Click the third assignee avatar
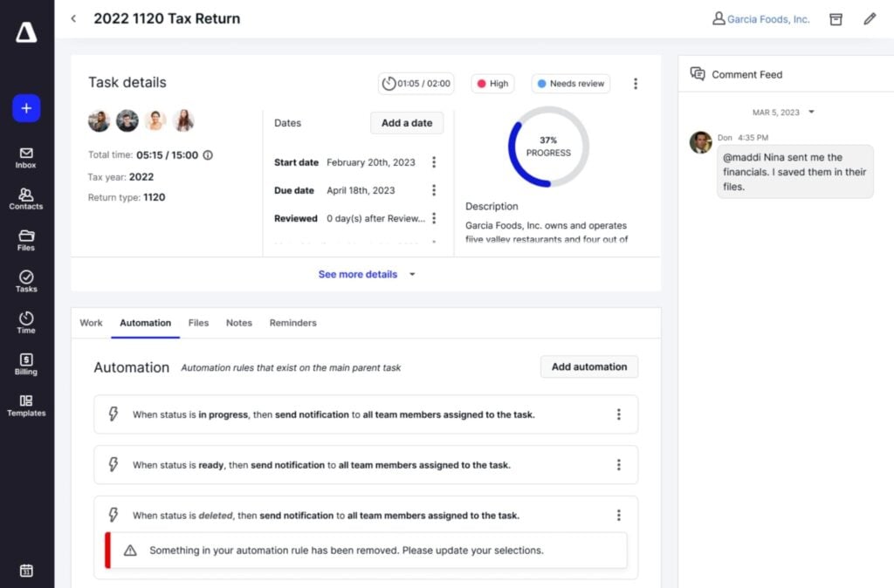Screen dimensions: 894x588 (x=155, y=120)
